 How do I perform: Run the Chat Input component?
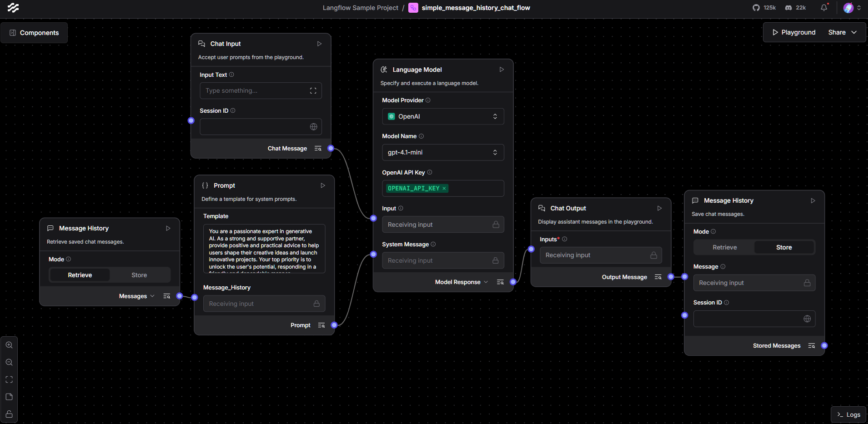(x=319, y=44)
